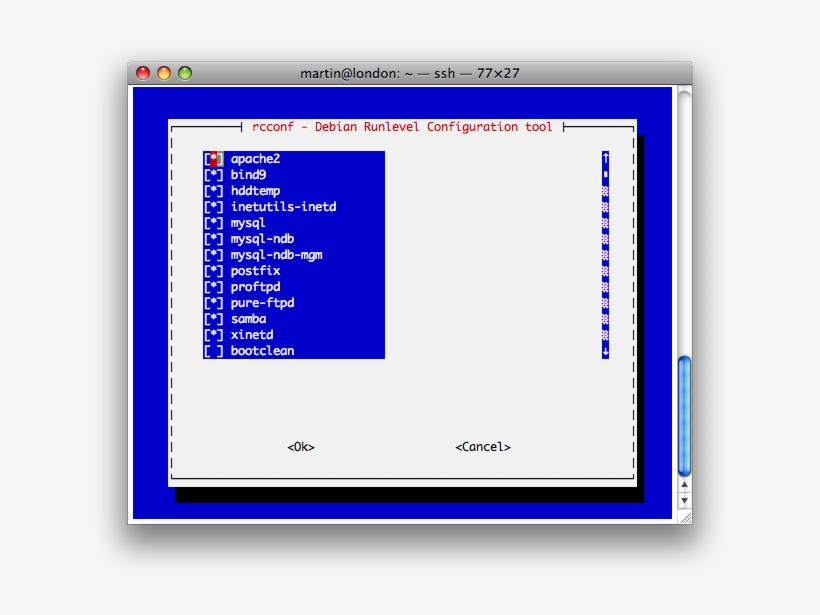The image size is (820, 615).
Task: Toggle the mysql-ndb checkbox
Action: click(x=213, y=239)
